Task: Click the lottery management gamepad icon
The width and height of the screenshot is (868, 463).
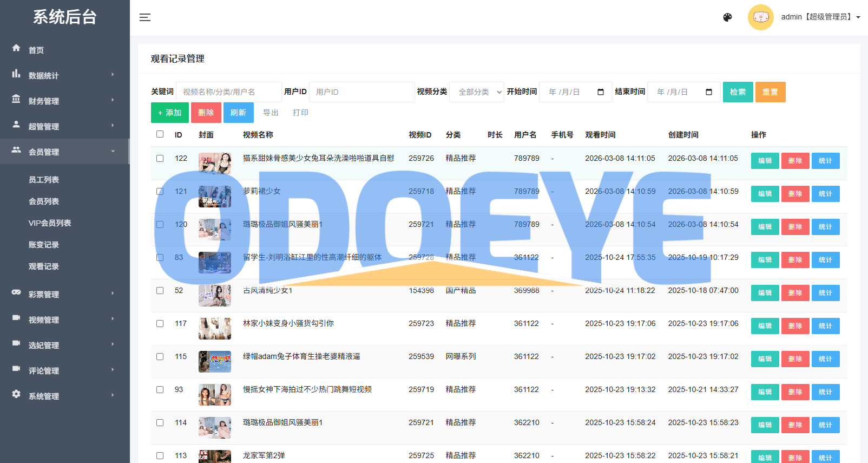Action: pos(16,292)
